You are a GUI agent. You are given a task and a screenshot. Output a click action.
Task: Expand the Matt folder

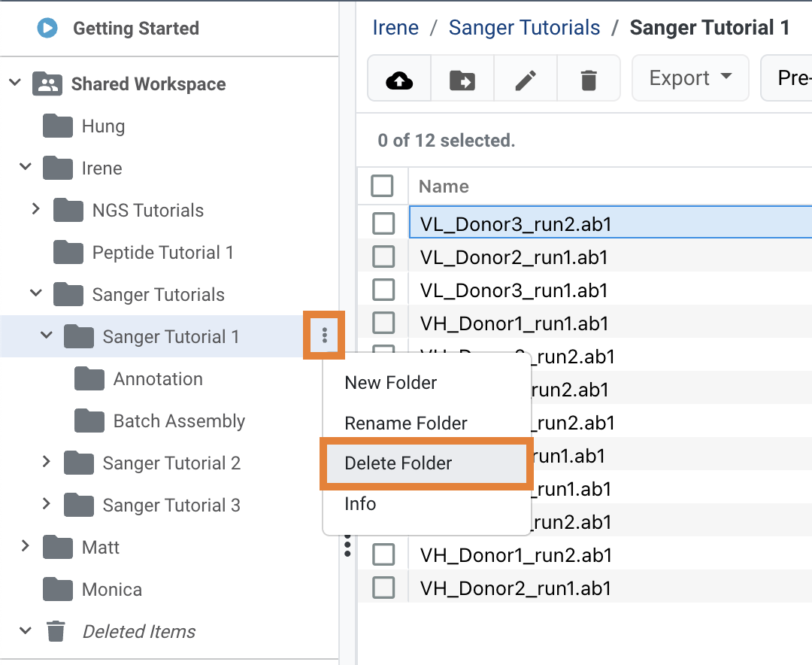26,547
